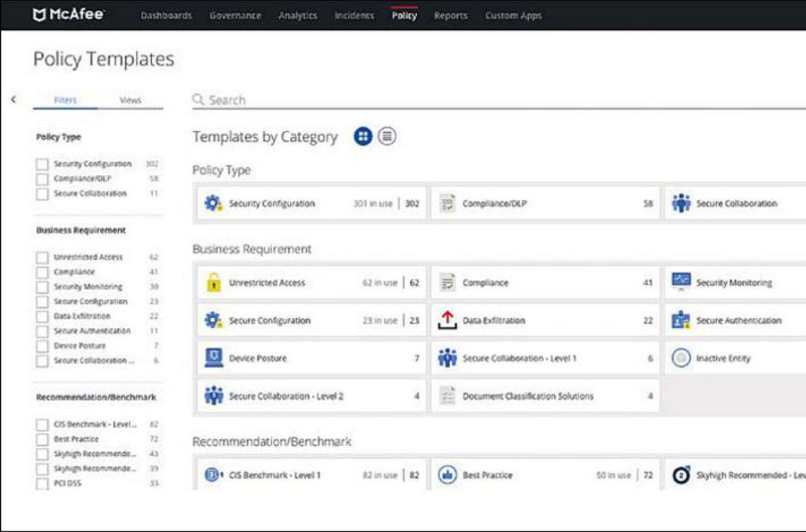The width and height of the screenshot is (806, 532).
Task: Click the Skyhigh Recommended card icon
Action: (x=681, y=475)
